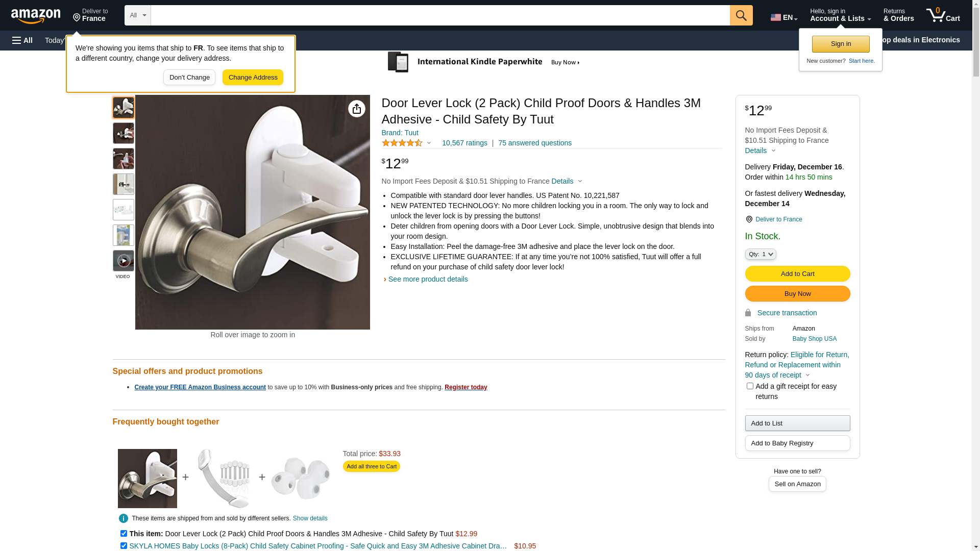The width and height of the screenshot is (980, 551).
Task: Open the All hamburger menu
Action: [x=22, y=40]
